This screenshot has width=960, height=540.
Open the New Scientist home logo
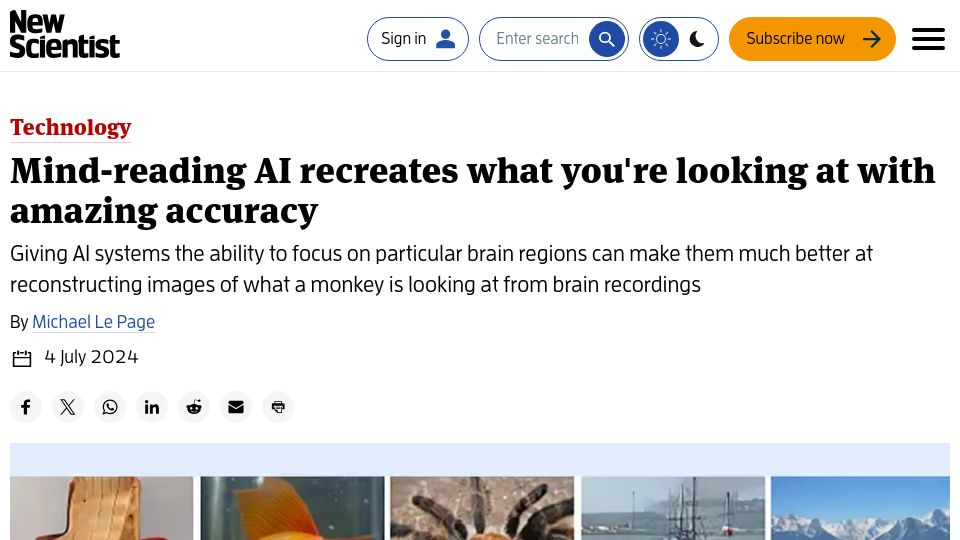tap(64, 35)
